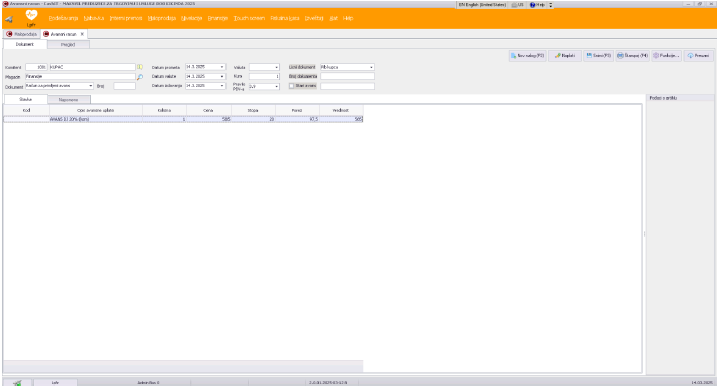The width and height of the screenshot is (717, 388).
Task: Click the heart logo icon in orange header
Action: pos(31,16)
